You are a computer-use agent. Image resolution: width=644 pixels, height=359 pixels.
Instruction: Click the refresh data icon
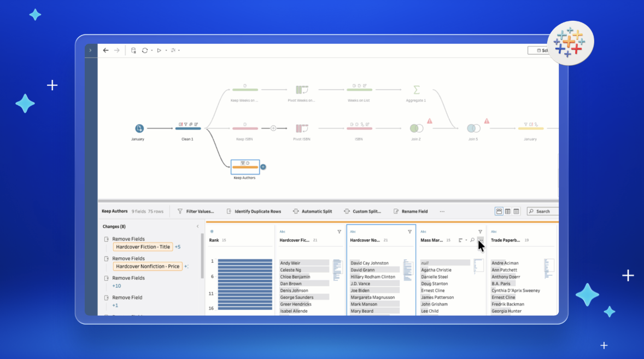[x=145, y=50]
